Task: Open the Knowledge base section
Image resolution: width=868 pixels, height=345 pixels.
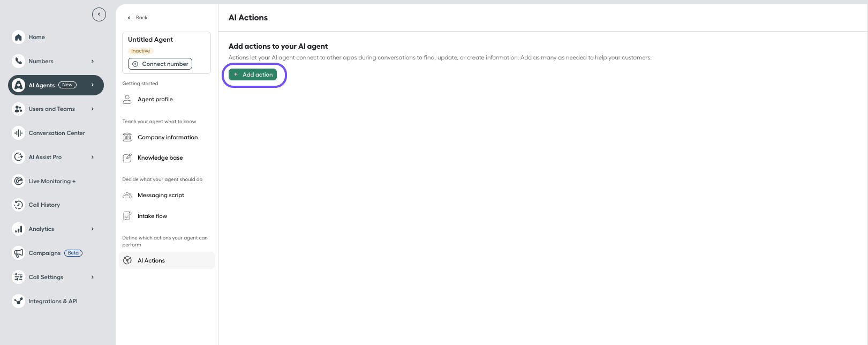Action: click(x=160, y=157)
